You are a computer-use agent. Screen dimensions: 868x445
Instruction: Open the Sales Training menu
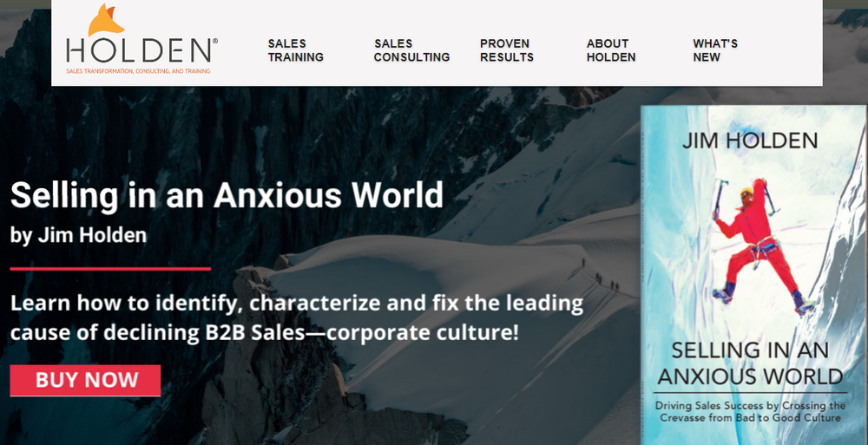click(x=296, y=50)
